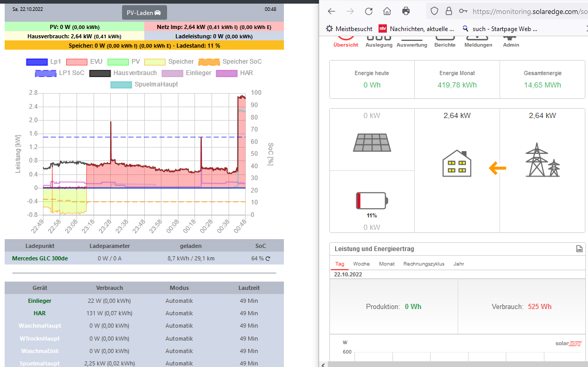
Task: Click the browser home icon
Action: pyautogui.click(x=387, y=11)
